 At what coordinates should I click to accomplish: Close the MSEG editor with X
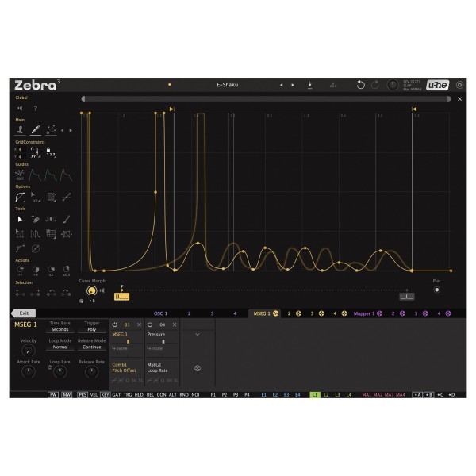pyautogui.click(x=459, y=98)
